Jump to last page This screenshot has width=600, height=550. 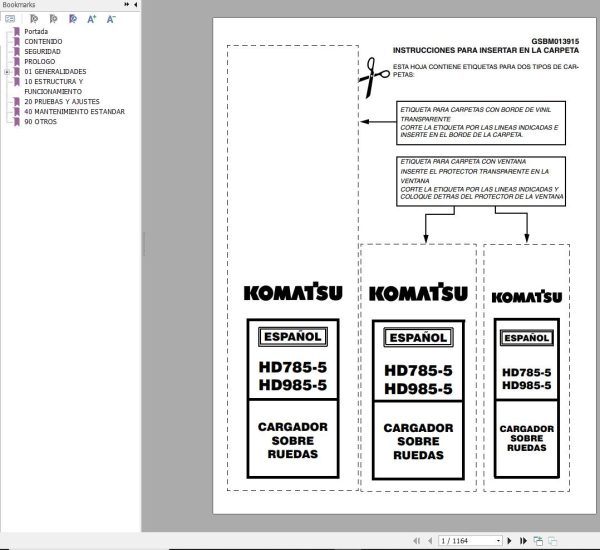pos(523,540)
